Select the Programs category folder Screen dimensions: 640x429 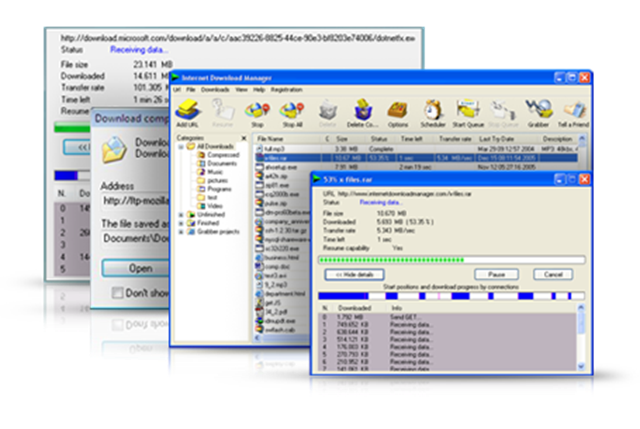click(x=214, y=189)
